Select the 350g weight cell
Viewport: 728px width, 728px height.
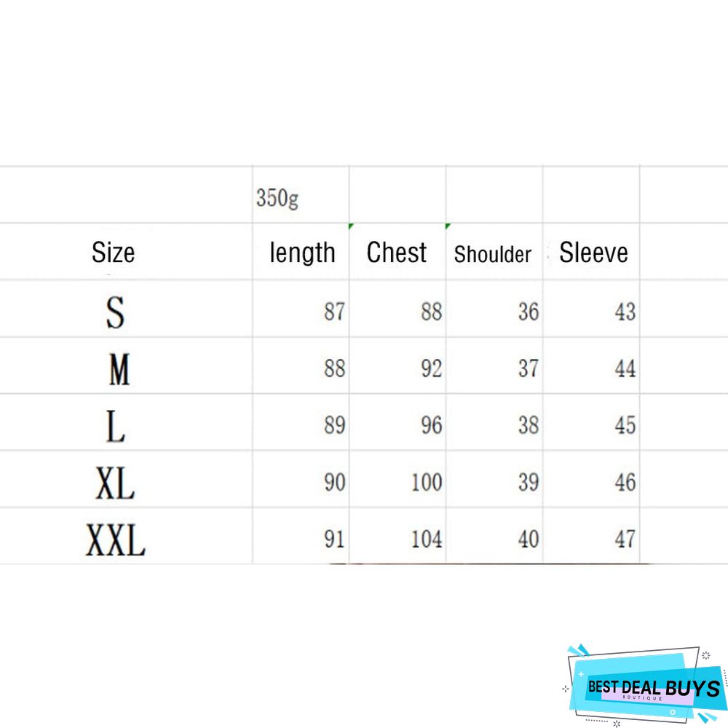277,198
